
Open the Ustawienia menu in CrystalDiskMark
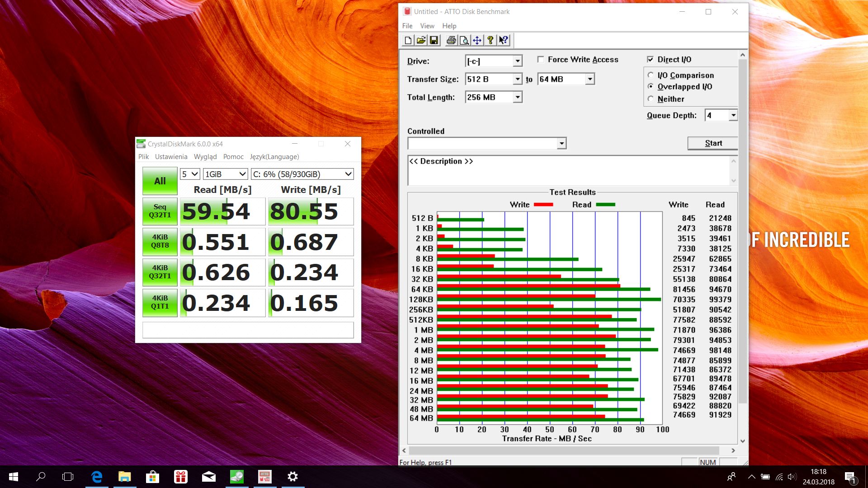pyautogui.click(x=171, y=157)
